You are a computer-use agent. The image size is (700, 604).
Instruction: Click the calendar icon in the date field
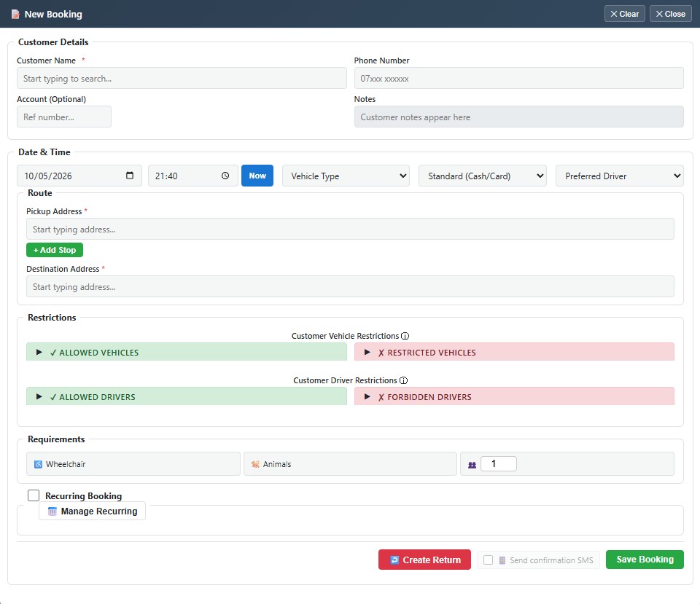[130, 176]
